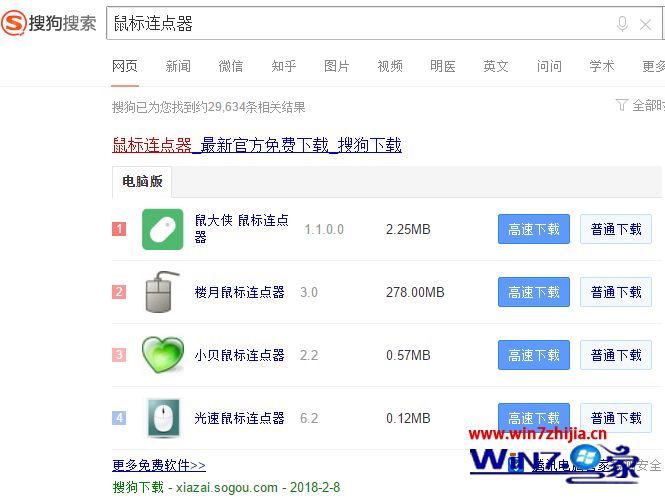This screenshot has width=665, height=503.
Task: Click the rank 3 number badge
Action: [119, 355]
